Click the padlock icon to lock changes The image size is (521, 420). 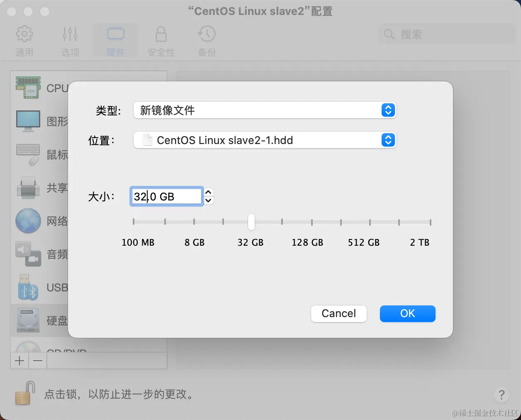[25, 393]
